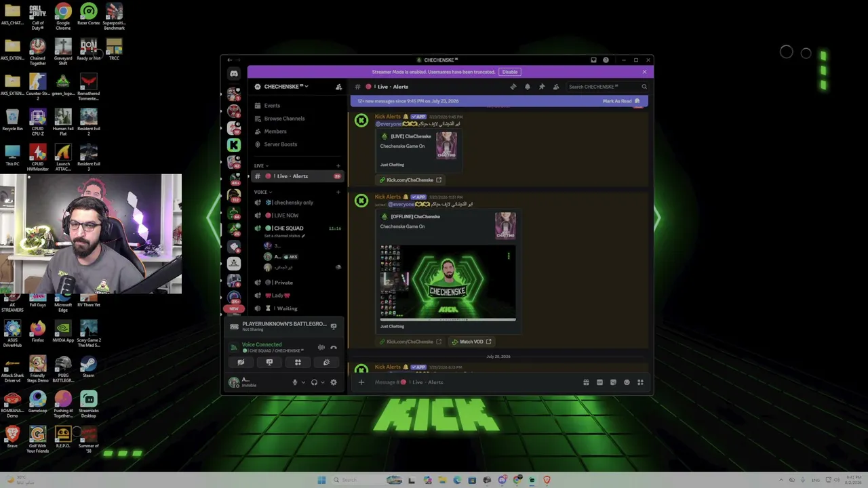Open invite people icon beside CHECHENSKE

tap(338, 87)
